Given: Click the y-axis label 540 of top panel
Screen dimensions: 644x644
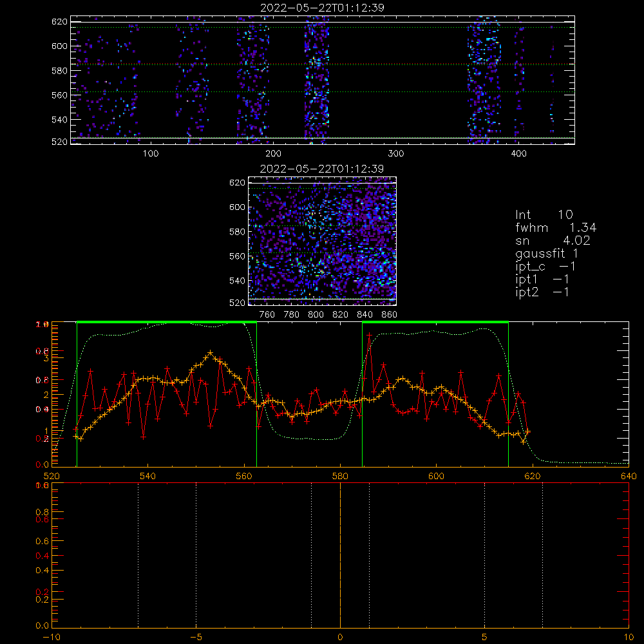Looking at the screenshot, I should tap(59, 120).
